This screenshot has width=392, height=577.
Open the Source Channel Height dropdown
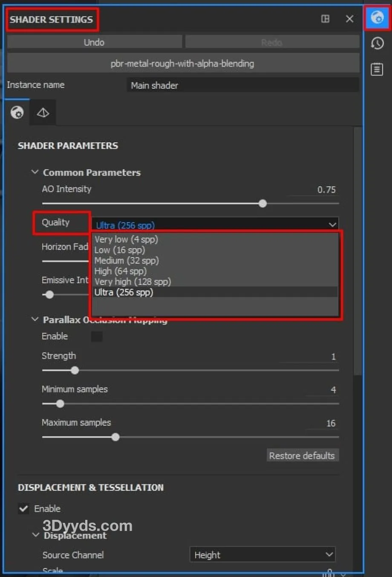(262, 555)
